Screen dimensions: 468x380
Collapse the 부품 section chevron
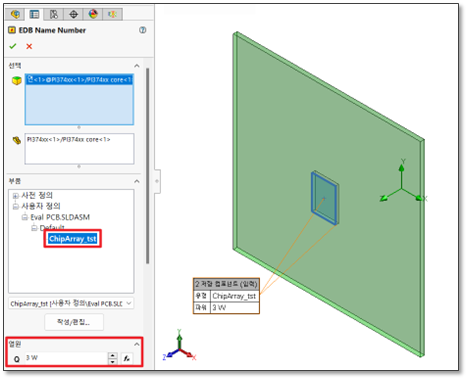(x=137, y=181)
